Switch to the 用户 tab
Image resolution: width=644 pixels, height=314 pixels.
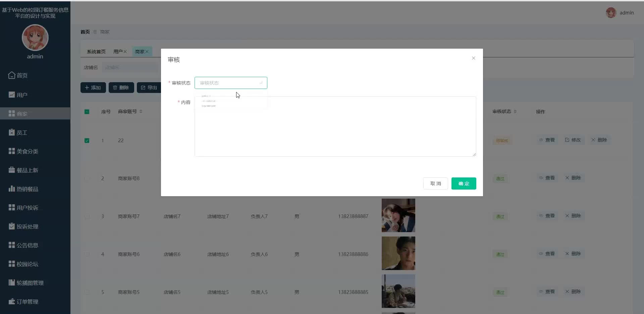118,52
